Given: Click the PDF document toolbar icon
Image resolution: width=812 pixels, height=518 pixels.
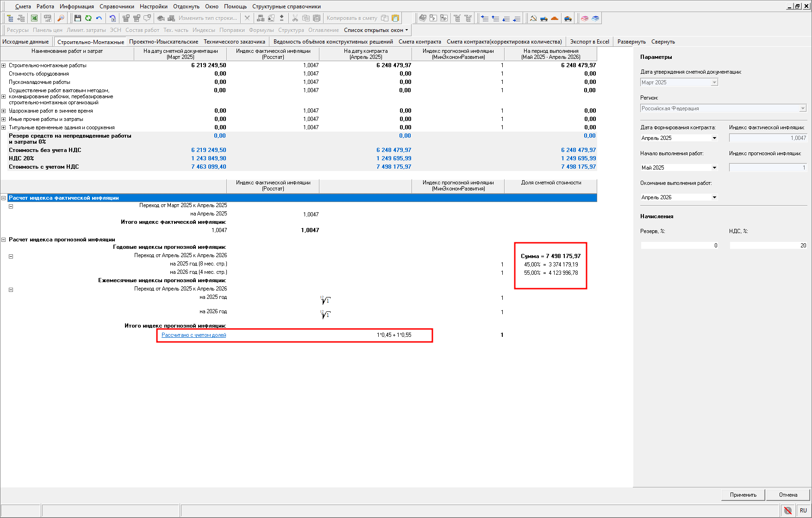Looking at the screenshot, I should pos(47,18).
